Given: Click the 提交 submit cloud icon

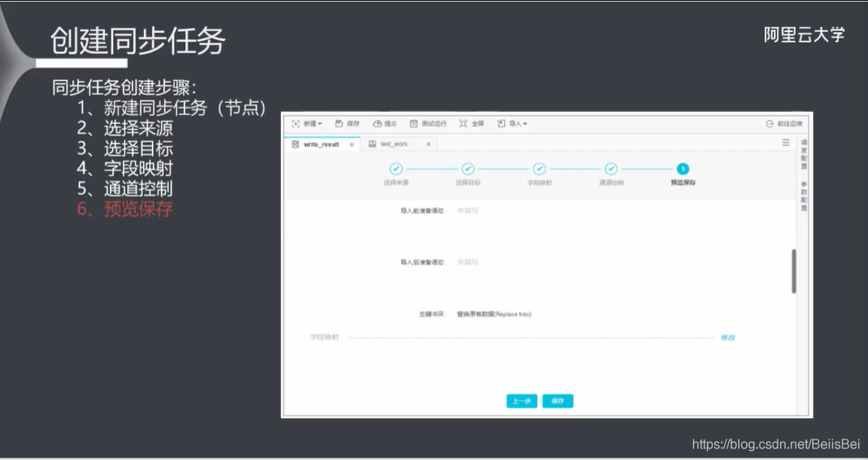Looking at the screenshot, I should tap(377, 124).
